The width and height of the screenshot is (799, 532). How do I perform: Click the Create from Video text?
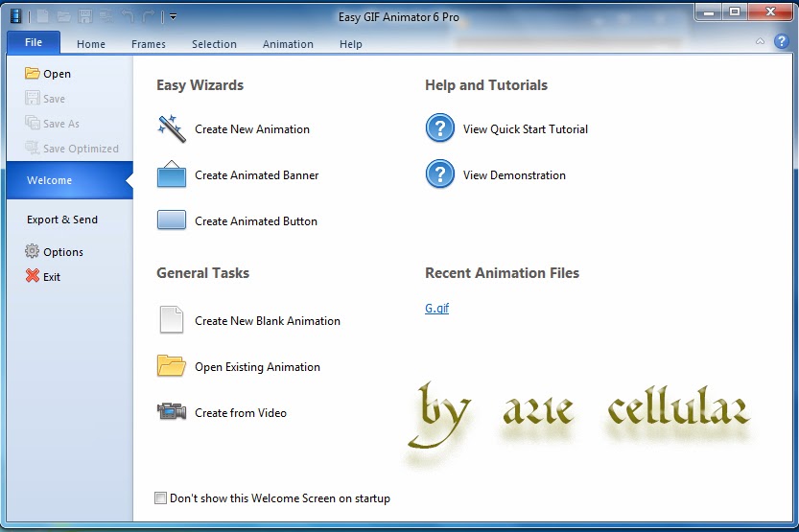tap(241, 413)
